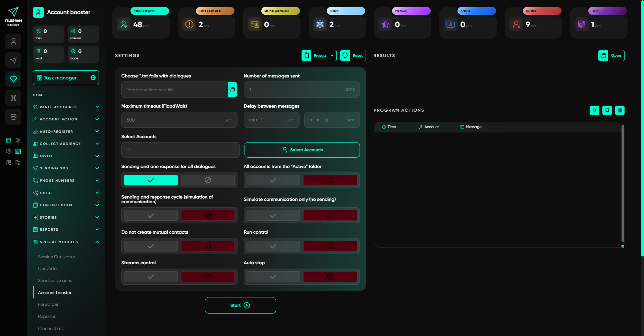Enable the Auto stop option
The image size is (644, 336).
click(x=273, y=276)
